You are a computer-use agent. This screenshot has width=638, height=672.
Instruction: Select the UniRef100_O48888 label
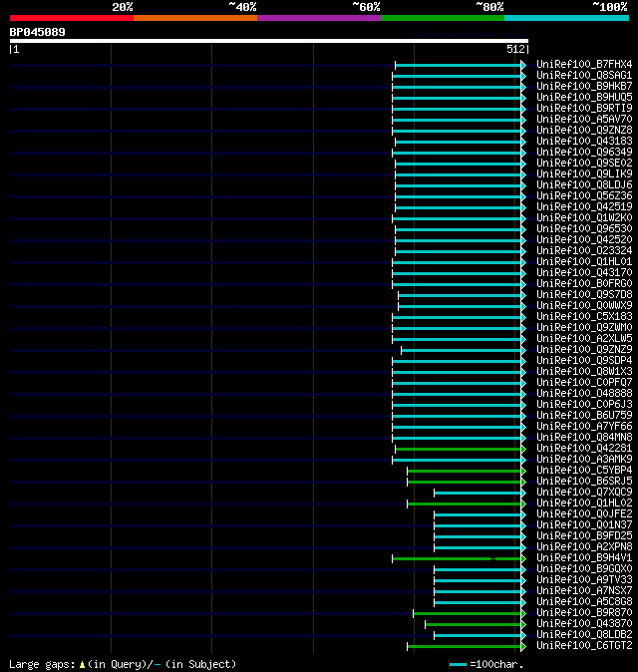(x=584, y=394)
